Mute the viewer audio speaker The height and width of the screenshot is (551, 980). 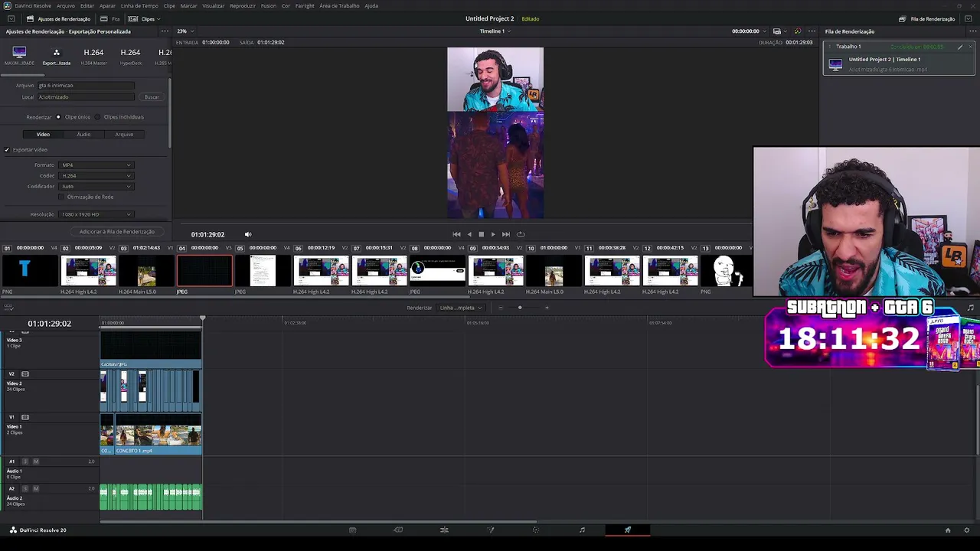click(x=247, y=234)
